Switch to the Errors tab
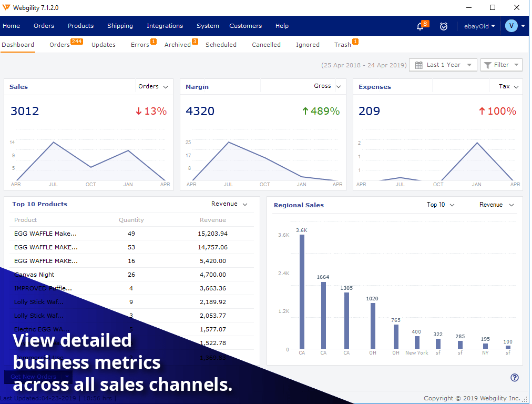The width and height of the screenshot is (532, 404). (x=140, y=45)
